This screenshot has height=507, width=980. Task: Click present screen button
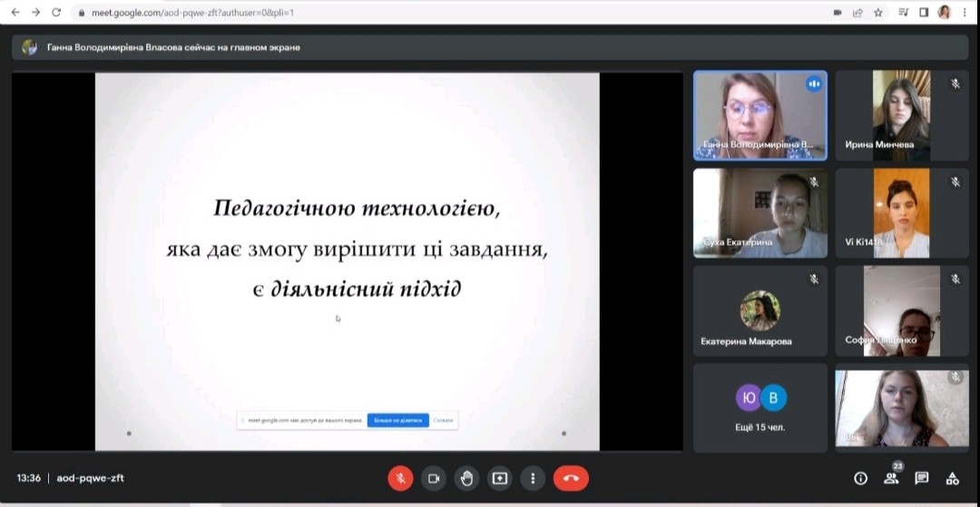click(x=500, y=478)
